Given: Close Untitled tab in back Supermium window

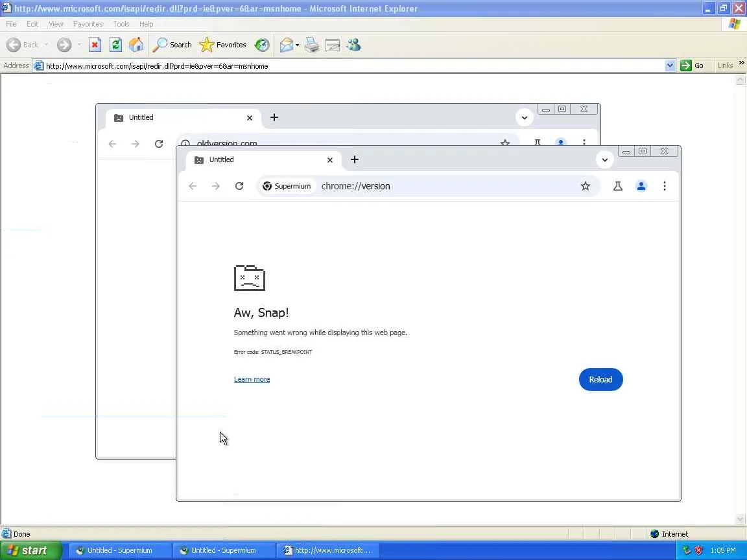Looking at the screenshot, I should 249,117.
